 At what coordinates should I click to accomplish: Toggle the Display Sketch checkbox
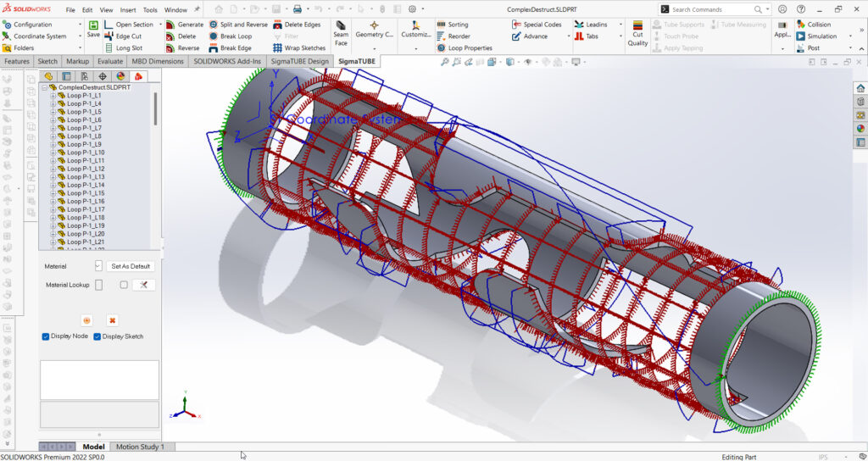97,336
